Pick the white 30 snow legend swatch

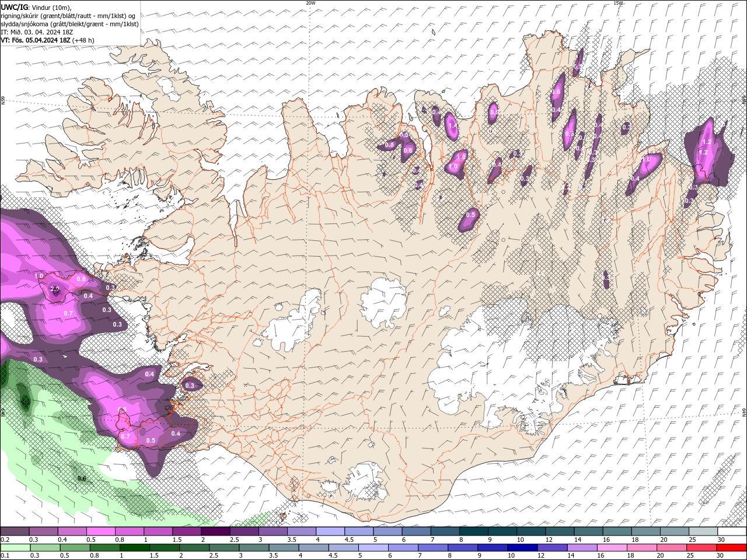pos(732,531)
